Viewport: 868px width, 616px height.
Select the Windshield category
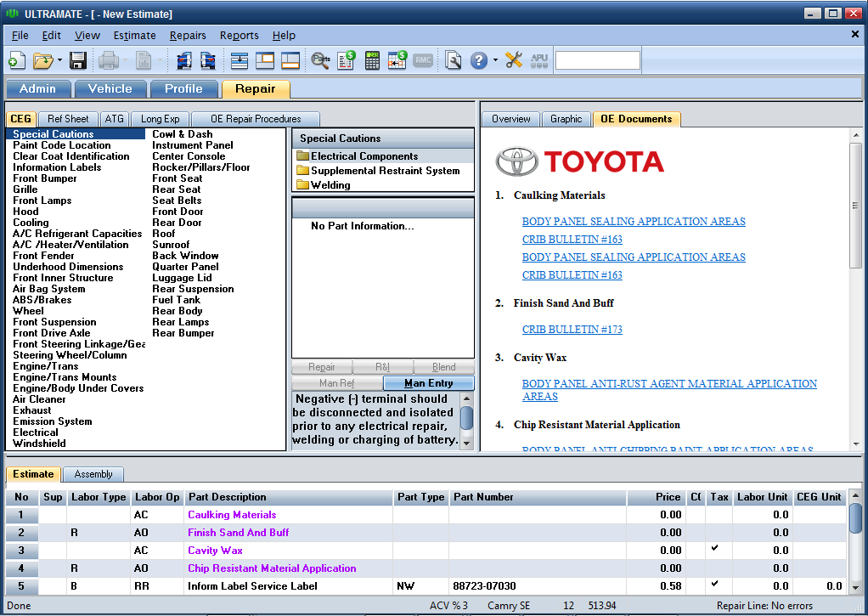tap(39, 444)
